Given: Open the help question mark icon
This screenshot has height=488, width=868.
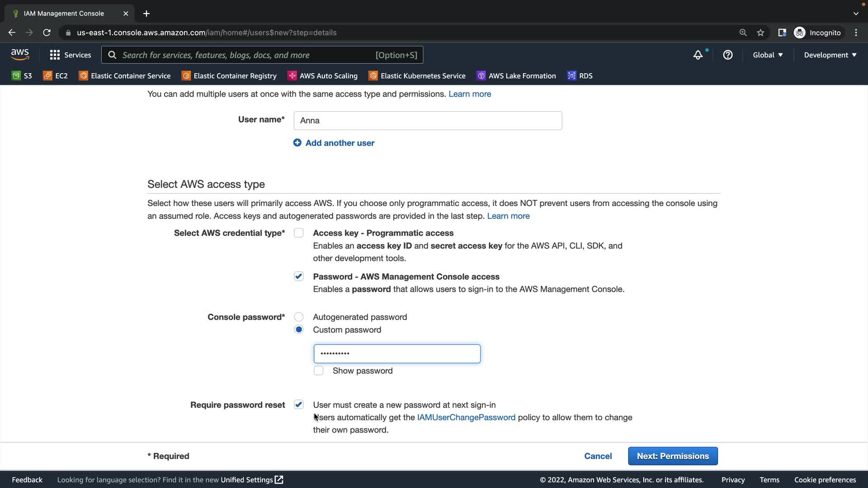Looking at the screenshot, I should click(728, 55).
